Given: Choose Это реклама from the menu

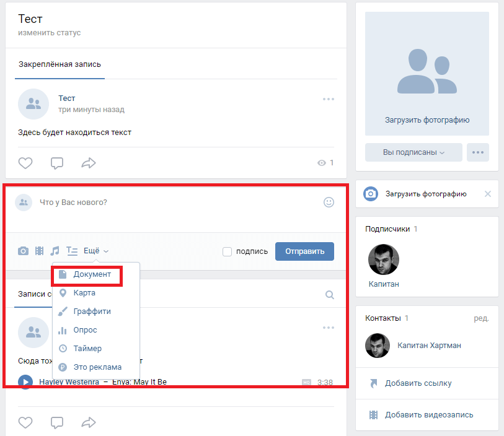Looking at the screenshot, I should 96,367.
